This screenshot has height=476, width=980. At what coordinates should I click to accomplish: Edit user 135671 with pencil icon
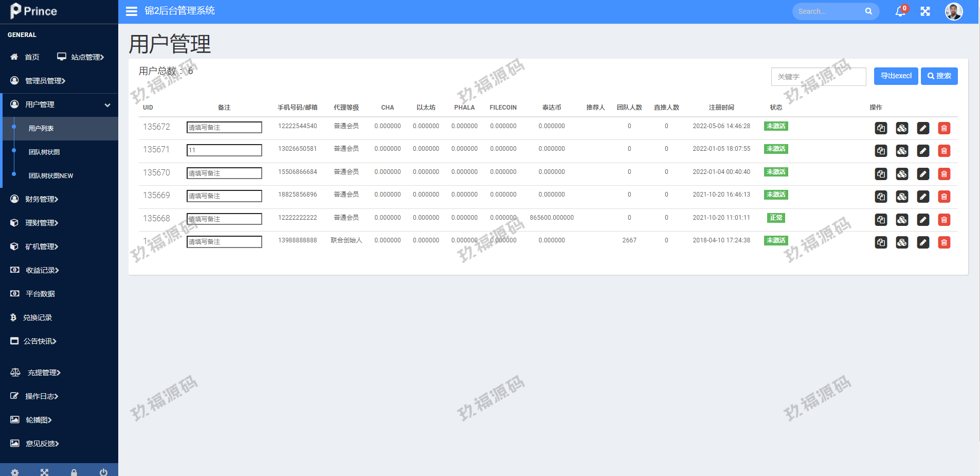click(x=923, y=151)
